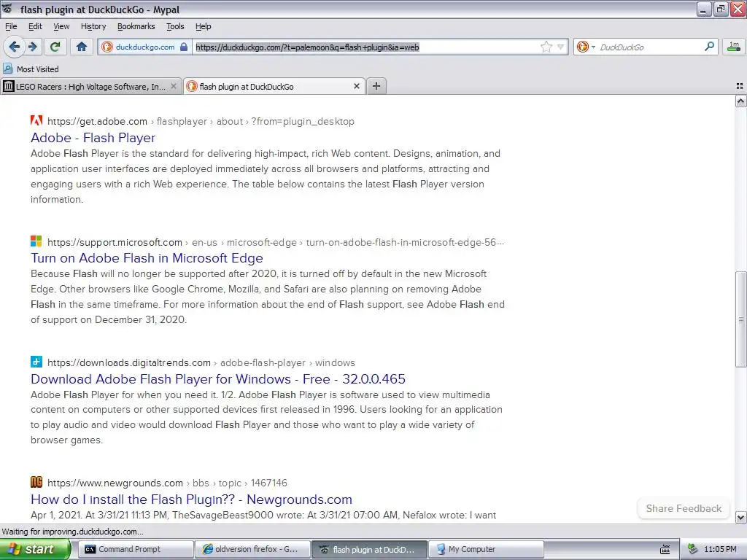Open My Computer from the taskbar
Viewport: 747px width, 560px height.
pyautogui.click(x=486, y=549)
